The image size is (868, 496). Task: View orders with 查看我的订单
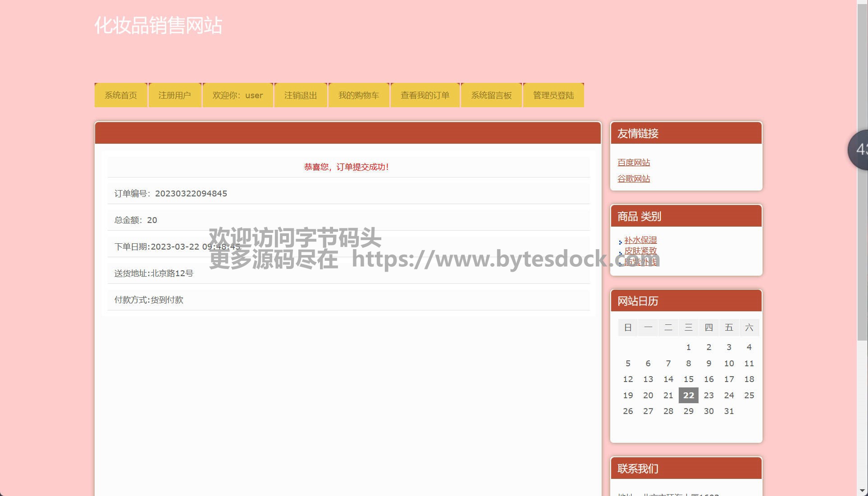pyautogui.click(x=425, y=96)
